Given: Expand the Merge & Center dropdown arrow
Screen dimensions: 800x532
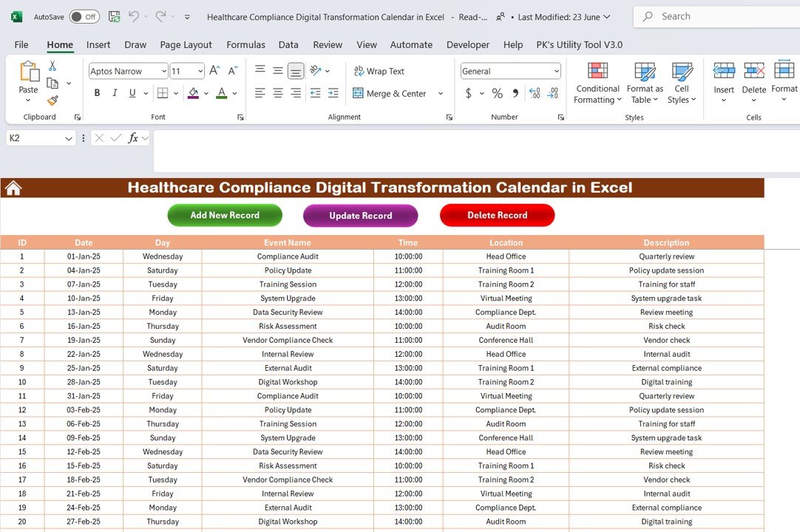Looking at the screenshot, I should coord(441,93).
